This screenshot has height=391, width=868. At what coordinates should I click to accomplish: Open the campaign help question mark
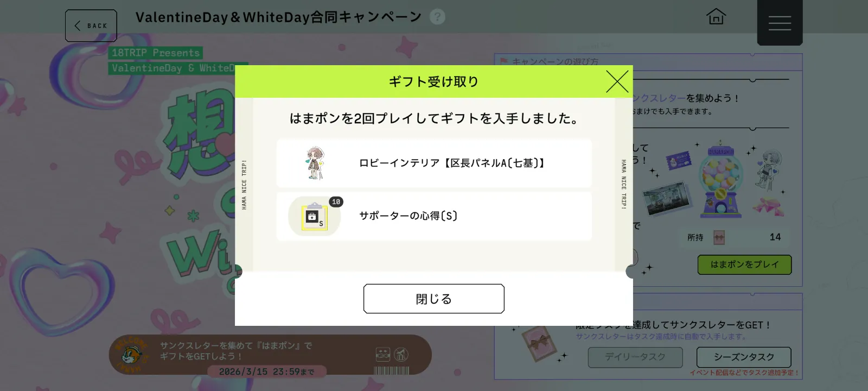click(437, 17)
